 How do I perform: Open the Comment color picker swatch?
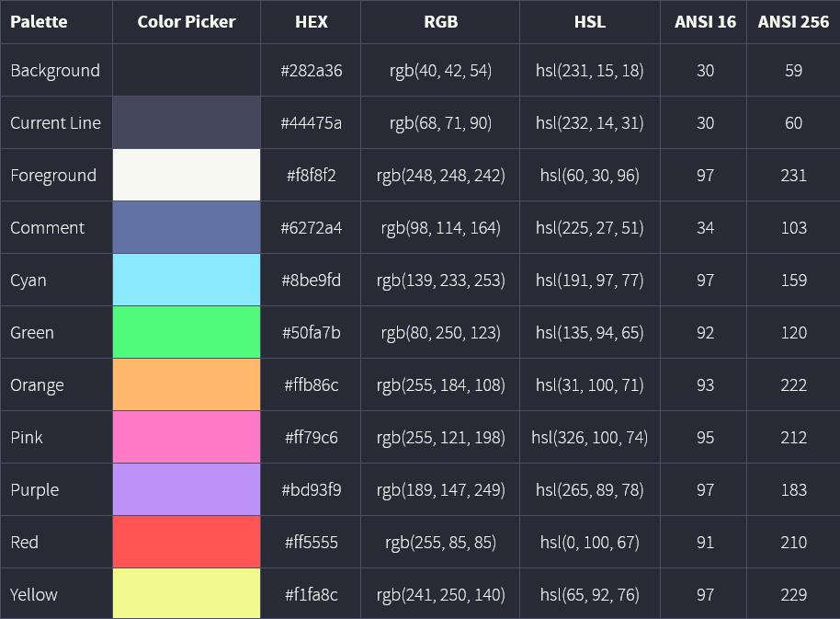[187, 227]
